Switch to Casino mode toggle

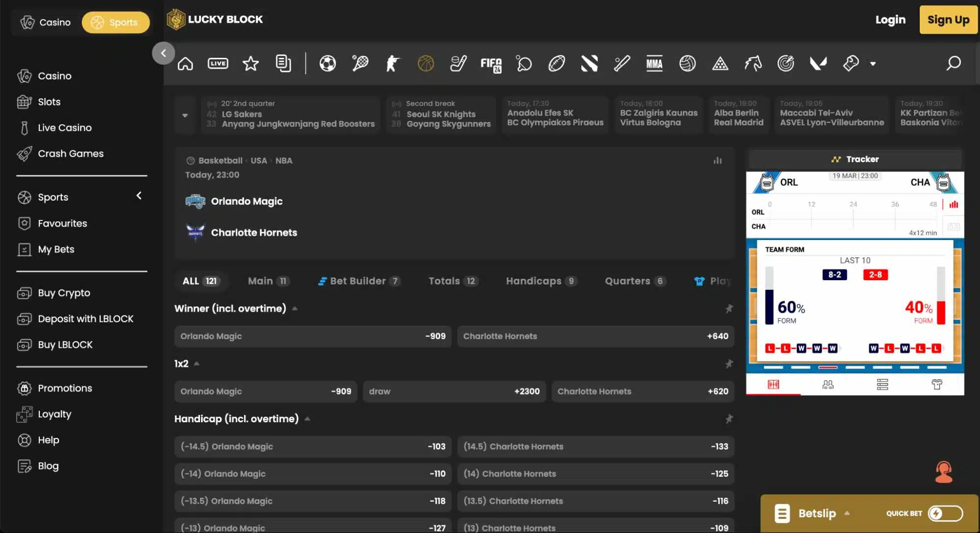click(45, 23)
